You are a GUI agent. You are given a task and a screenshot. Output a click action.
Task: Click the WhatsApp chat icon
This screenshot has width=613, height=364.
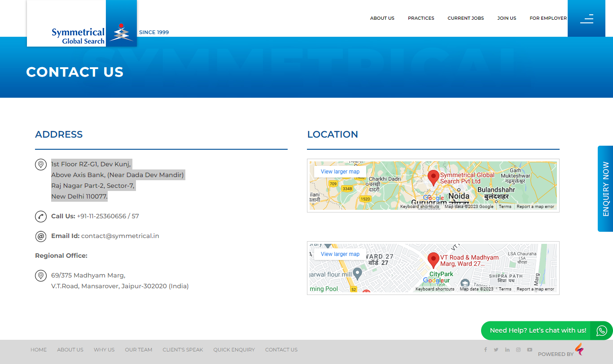(x=602, y=331)
